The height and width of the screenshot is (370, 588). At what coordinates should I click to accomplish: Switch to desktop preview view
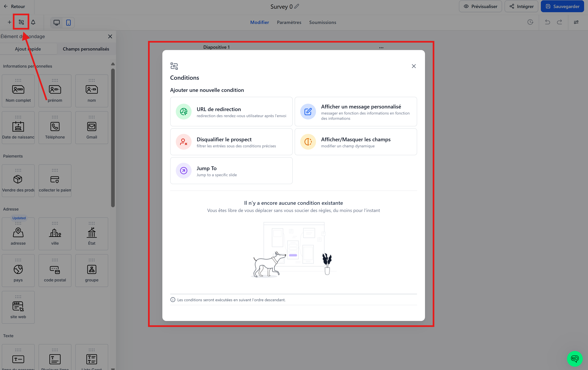(x=57, y=22)
